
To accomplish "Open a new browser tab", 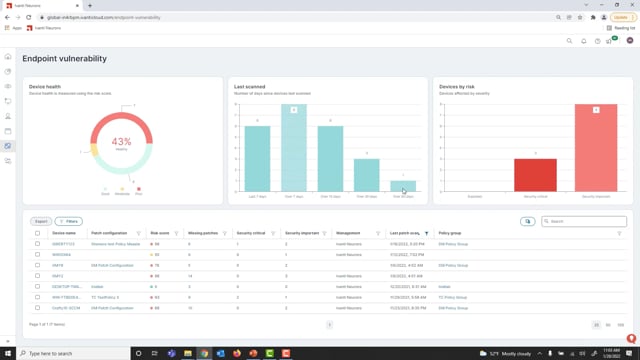I will pyautogui.click(x=90, y=6).
